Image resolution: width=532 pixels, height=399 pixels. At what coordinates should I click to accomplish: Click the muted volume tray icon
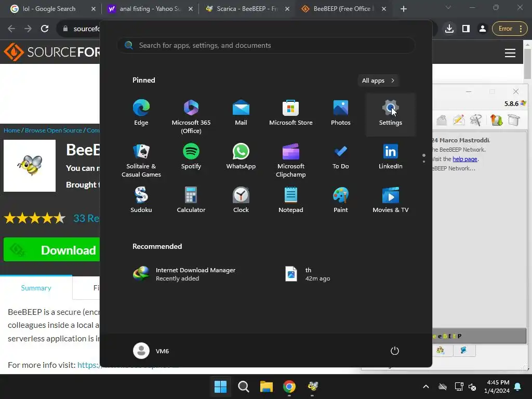coord(472,387)
